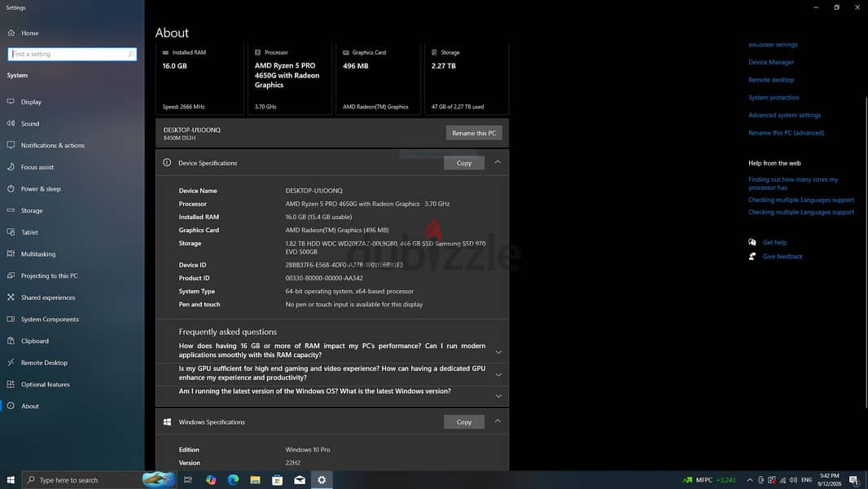Viewport: 868px width, 489px height.
Task: Click the taskbar search box
Action: point(99,480)
